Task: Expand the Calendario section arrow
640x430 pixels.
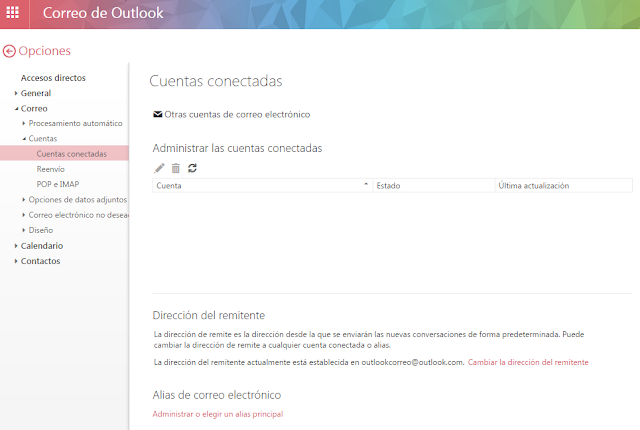Action: [x=16, y=246]
